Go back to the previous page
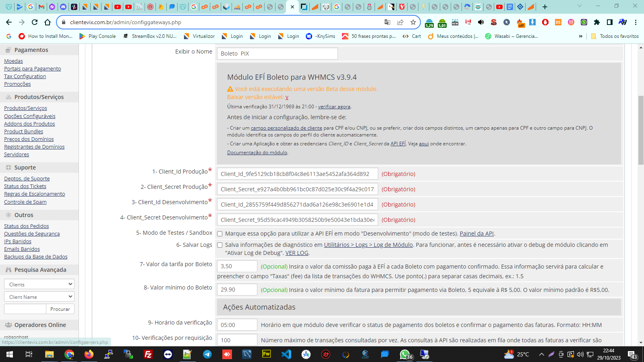 pos(9,22)
